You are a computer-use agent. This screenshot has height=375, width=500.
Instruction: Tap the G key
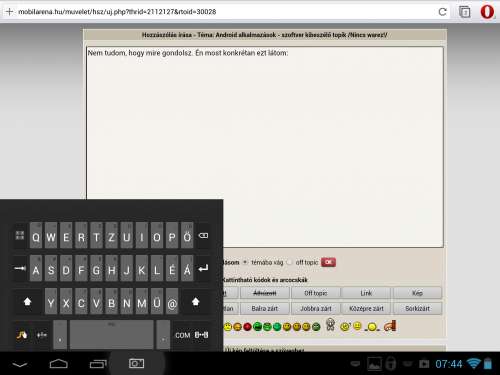click(96, 268)
